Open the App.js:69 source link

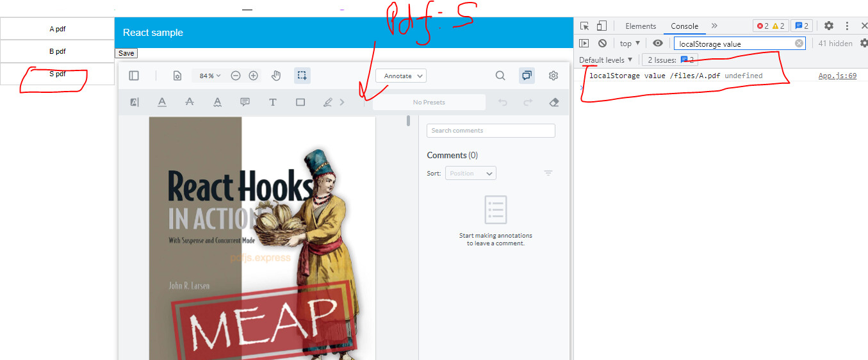click(837, 76)
